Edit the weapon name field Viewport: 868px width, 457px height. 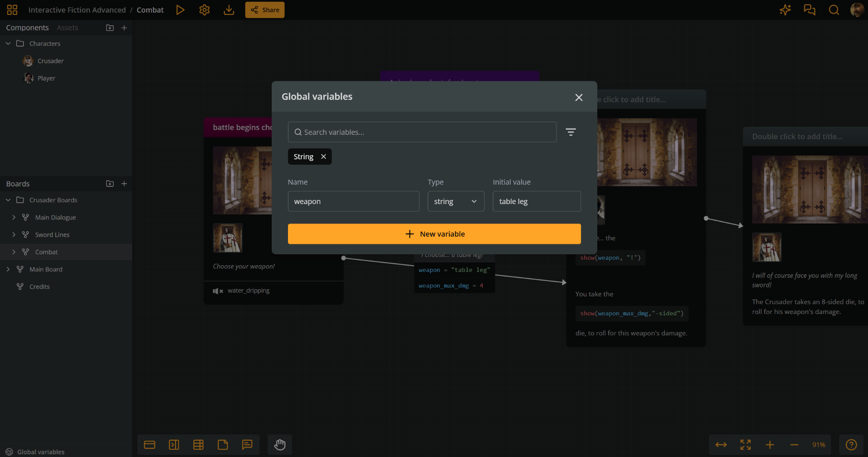click(x=354, y=201)
